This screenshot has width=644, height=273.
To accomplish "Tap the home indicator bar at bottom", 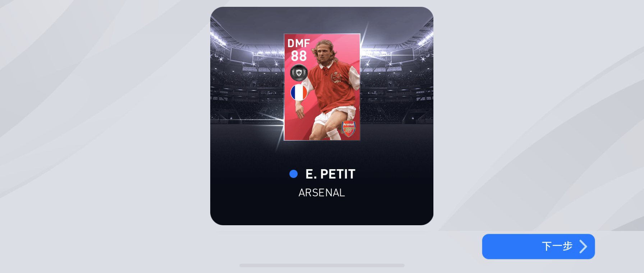I will pyautogui.click(x=322, y=265).
